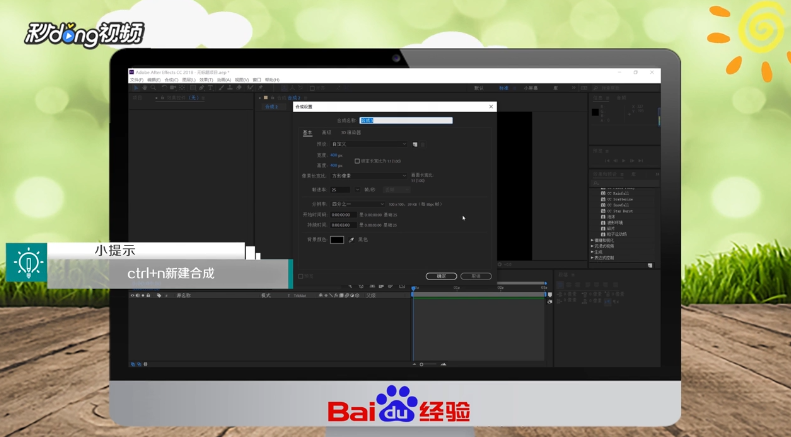Click the composition name input field

[x=406, y=120]
